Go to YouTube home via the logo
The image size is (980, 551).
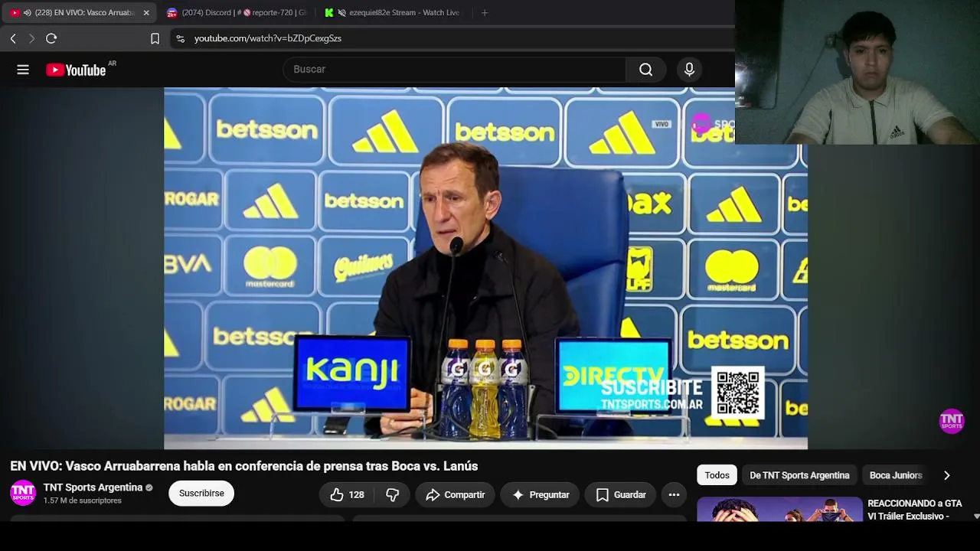coord(76,70)
